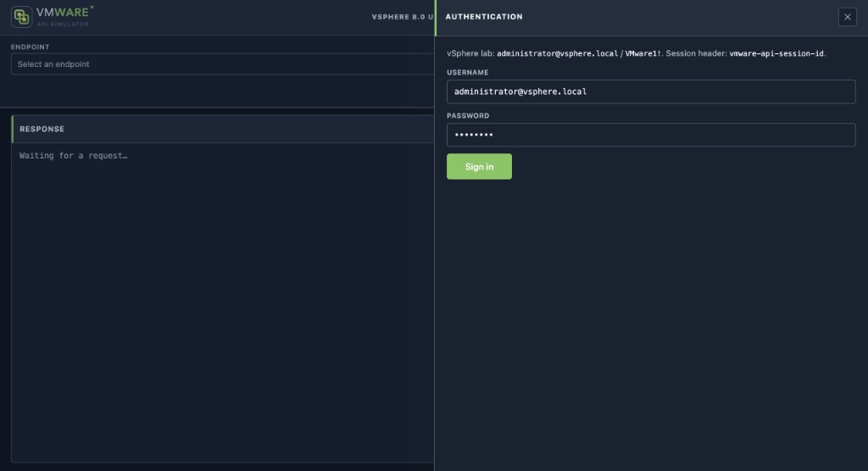This screenshot has width=868, height=471.
Task: Click the AUTHENTICATION panel title
Action: [x=484, y=17]
